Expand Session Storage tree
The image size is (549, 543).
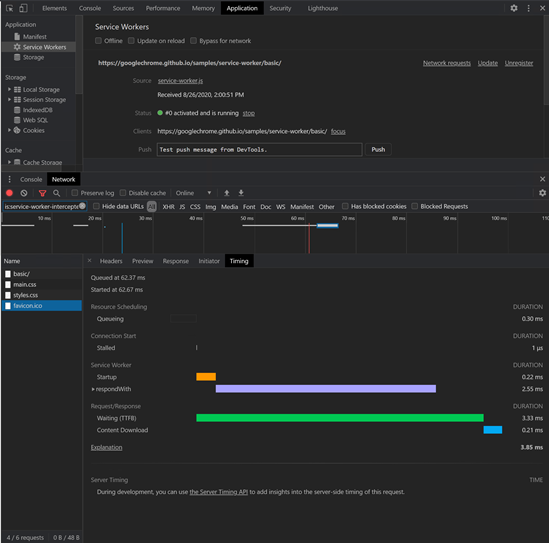(x=9, y=99)
